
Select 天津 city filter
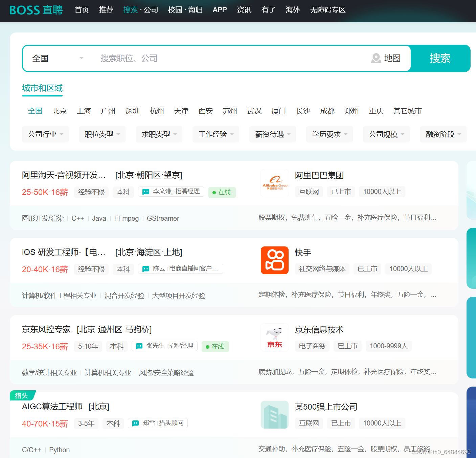(181, 111)
